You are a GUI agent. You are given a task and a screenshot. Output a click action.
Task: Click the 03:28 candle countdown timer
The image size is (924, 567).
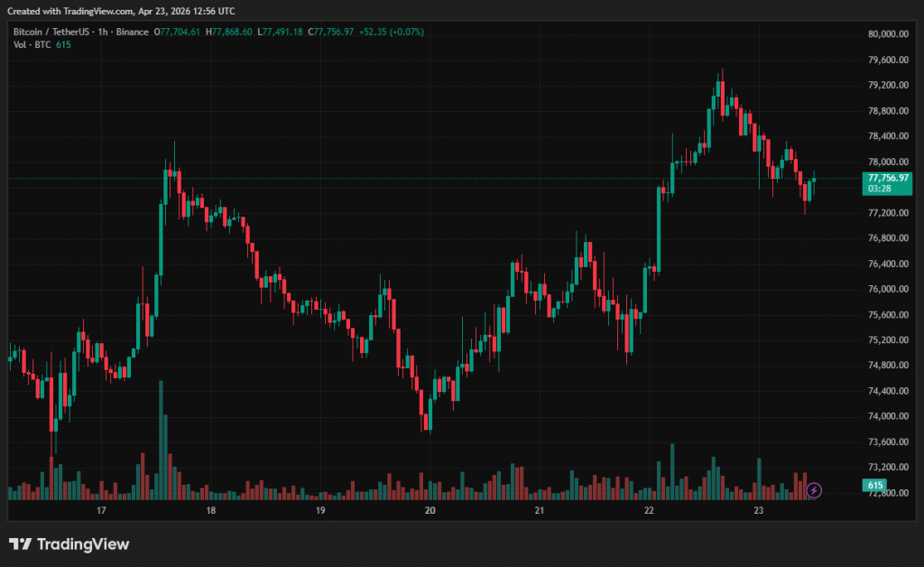(x=880, y=190)
